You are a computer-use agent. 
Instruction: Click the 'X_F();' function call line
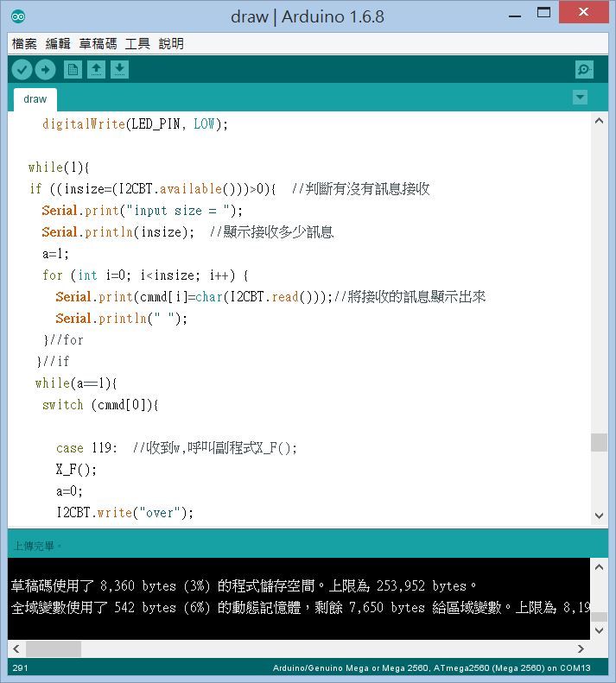[x=76, y=469]
